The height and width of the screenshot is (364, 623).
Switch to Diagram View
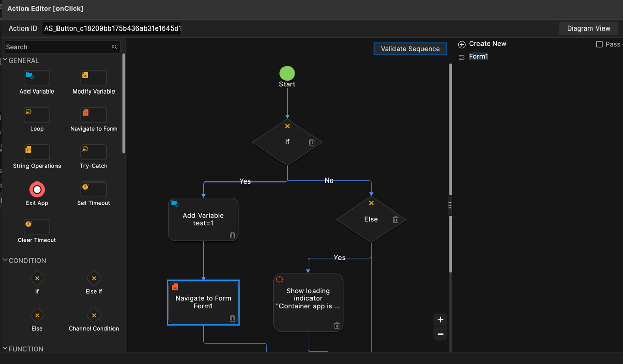588,28
